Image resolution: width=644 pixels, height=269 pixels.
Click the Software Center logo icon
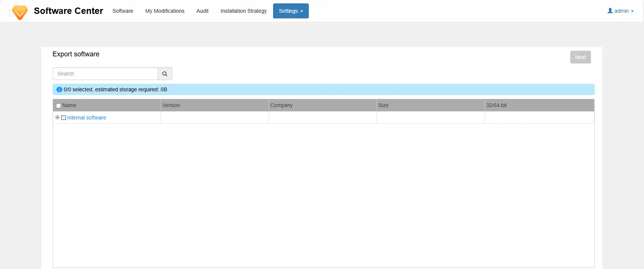19,11
